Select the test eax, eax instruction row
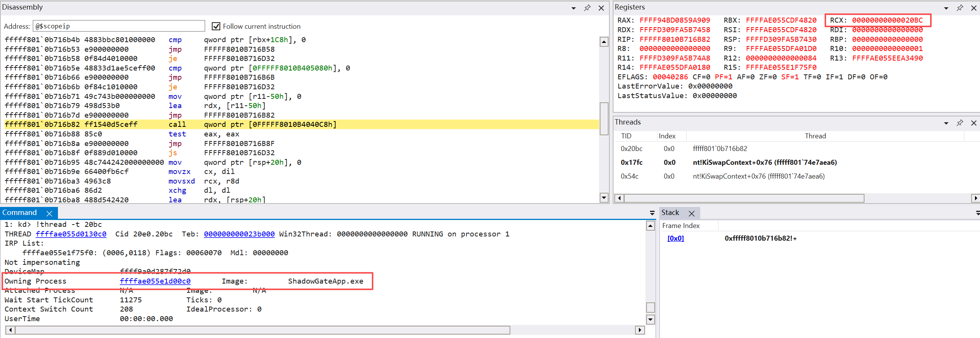The width and height of the screenshot is (980, 338). click(301, 134)
